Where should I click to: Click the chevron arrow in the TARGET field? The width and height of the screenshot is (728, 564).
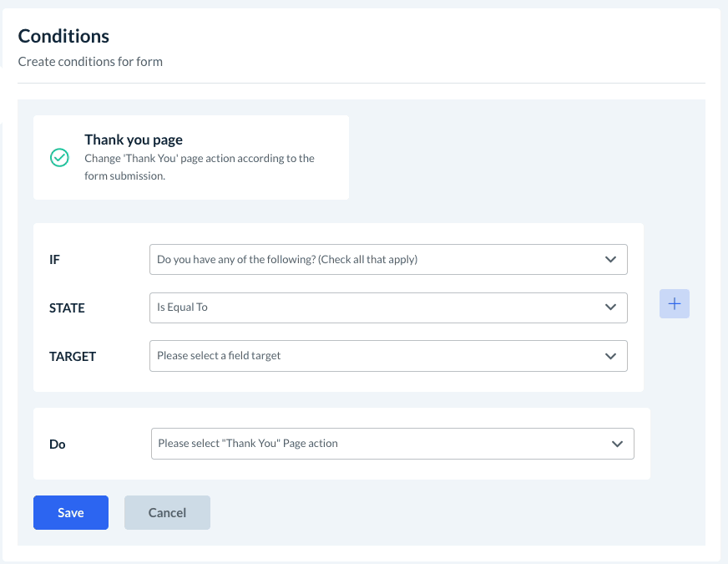click(610, 356)
